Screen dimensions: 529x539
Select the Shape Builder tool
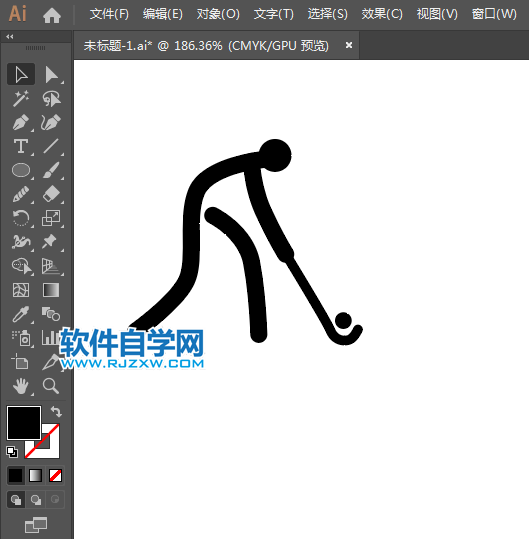point(21,266)
